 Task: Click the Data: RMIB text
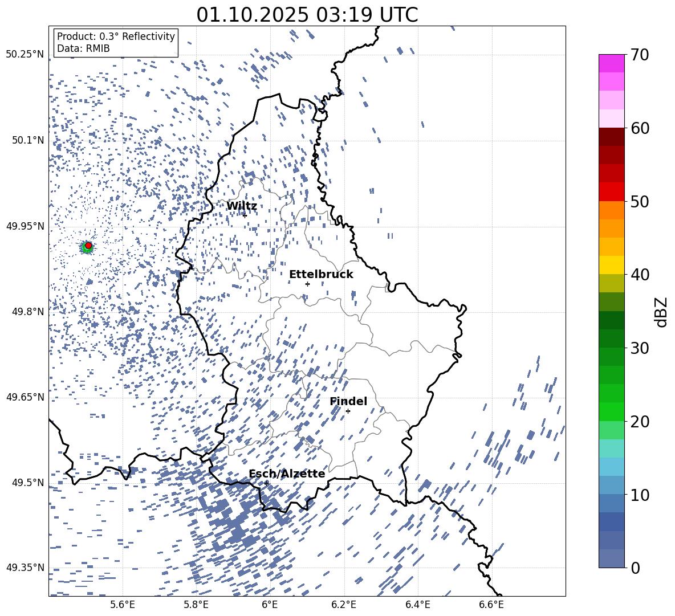(x=83, y=48)
